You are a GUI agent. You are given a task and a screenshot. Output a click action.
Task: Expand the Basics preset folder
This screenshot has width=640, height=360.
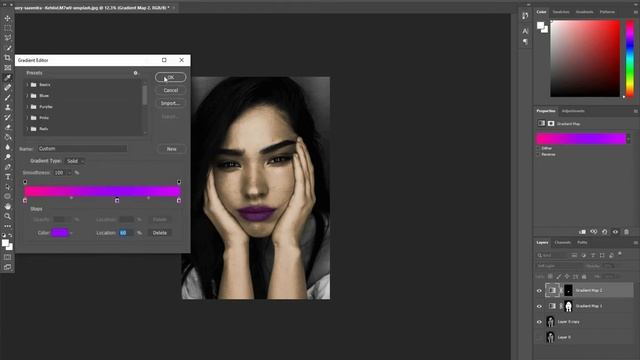27,85
